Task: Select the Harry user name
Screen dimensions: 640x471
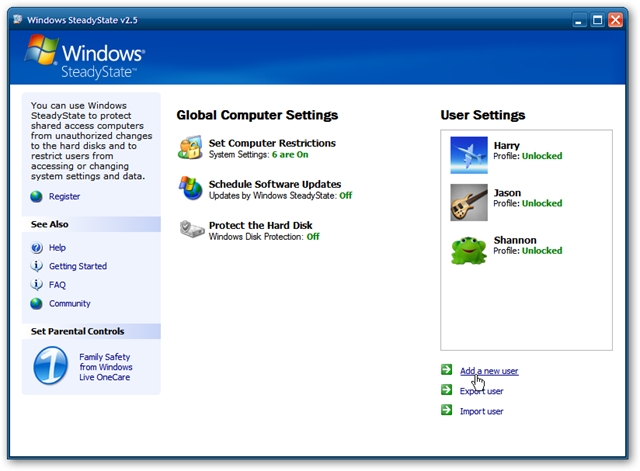Action: (507, 145)
